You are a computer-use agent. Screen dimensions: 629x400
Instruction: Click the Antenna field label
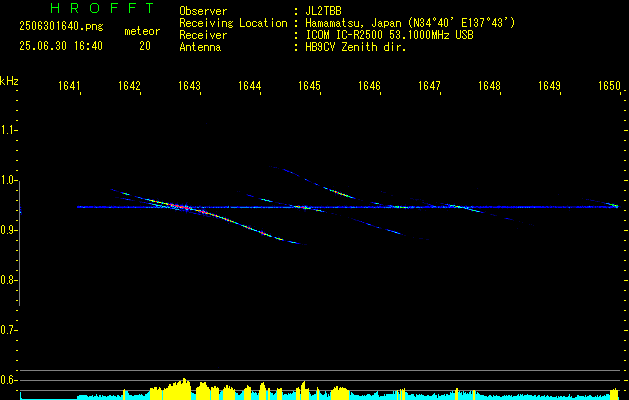click(x=200, y=47)
